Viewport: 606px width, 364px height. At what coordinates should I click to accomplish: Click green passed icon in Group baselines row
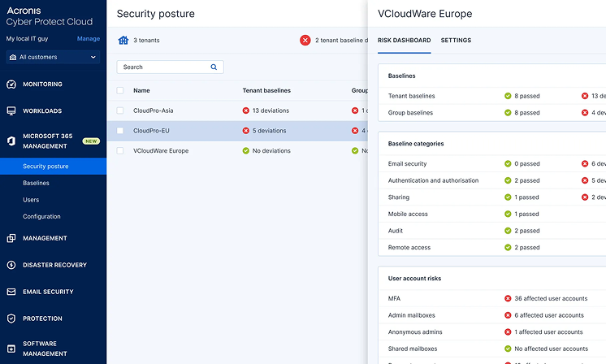pos(508,113)
